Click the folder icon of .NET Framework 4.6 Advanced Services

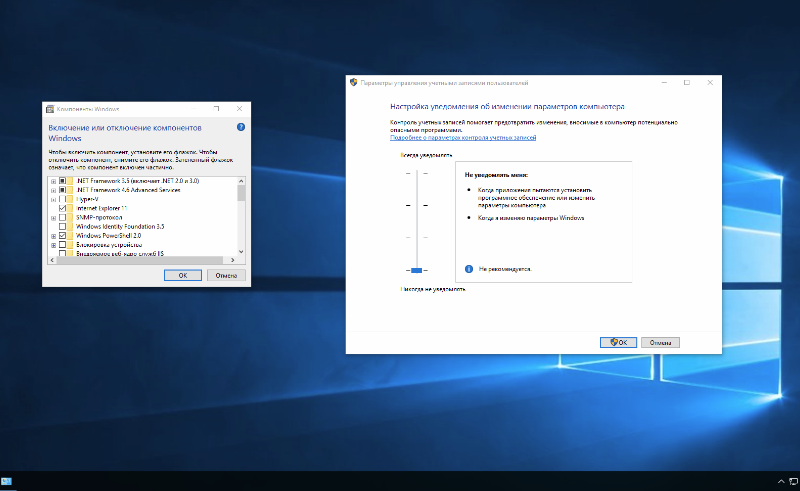click(70, 190)
